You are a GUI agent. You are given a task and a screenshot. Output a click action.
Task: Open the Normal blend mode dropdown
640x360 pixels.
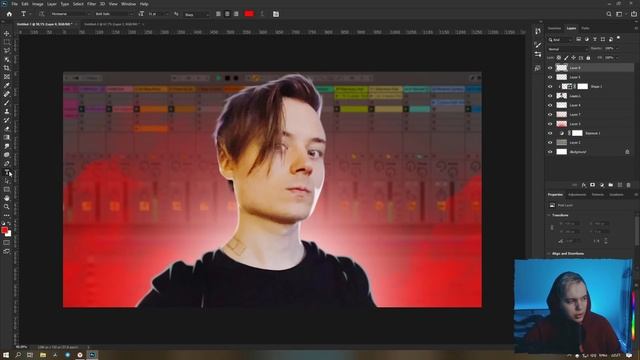(568, 49)
